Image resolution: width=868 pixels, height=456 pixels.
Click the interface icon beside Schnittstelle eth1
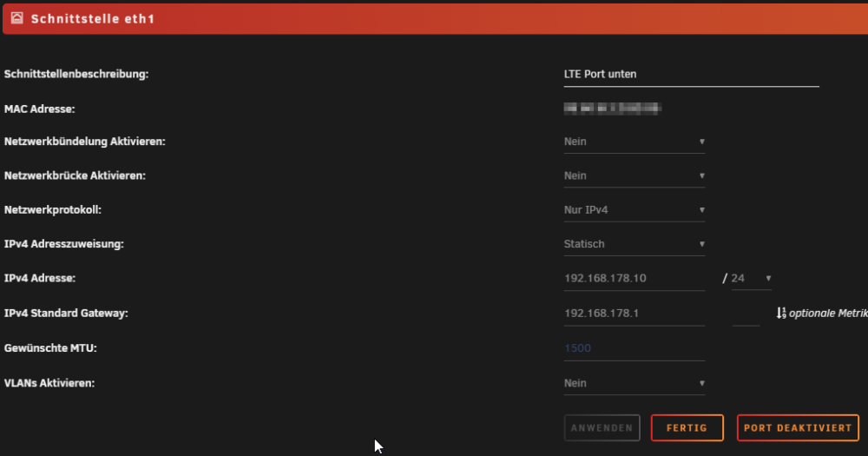(x=17, y=18)
